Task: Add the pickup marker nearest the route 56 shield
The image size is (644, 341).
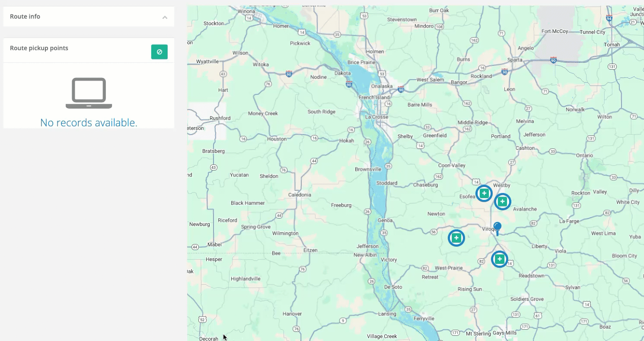Action: [x=456, y=238]
